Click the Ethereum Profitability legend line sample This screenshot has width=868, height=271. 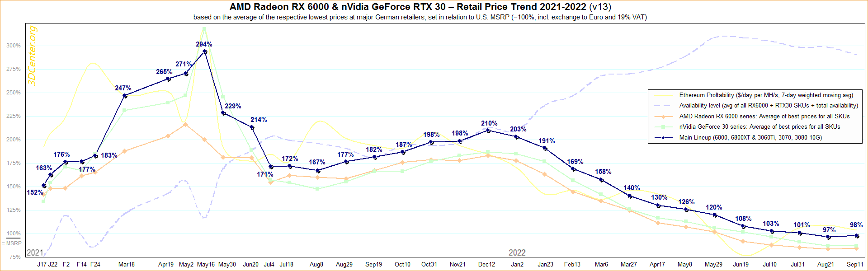coord(663,95)
